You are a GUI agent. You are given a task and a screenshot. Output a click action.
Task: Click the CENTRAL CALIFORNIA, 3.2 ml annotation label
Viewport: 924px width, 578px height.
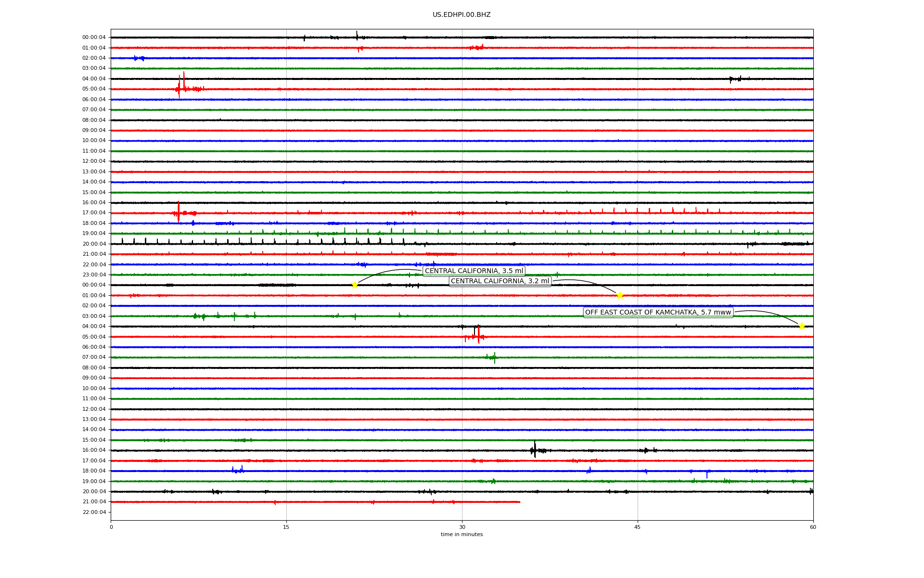(500, 281)
